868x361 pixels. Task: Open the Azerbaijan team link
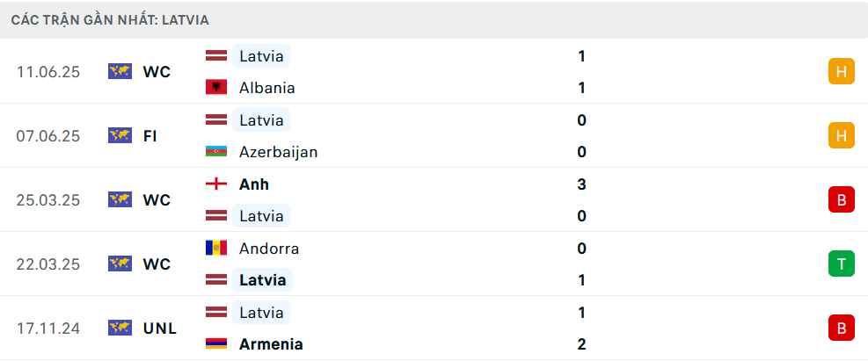278,152
